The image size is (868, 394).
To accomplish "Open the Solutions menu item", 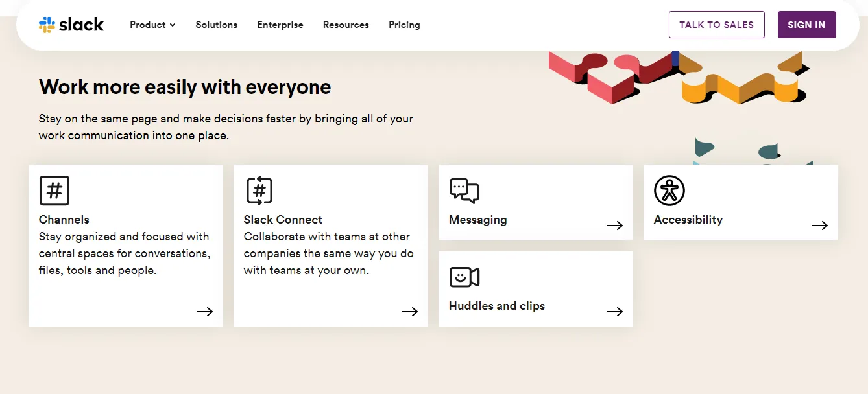I will [217, 25].
